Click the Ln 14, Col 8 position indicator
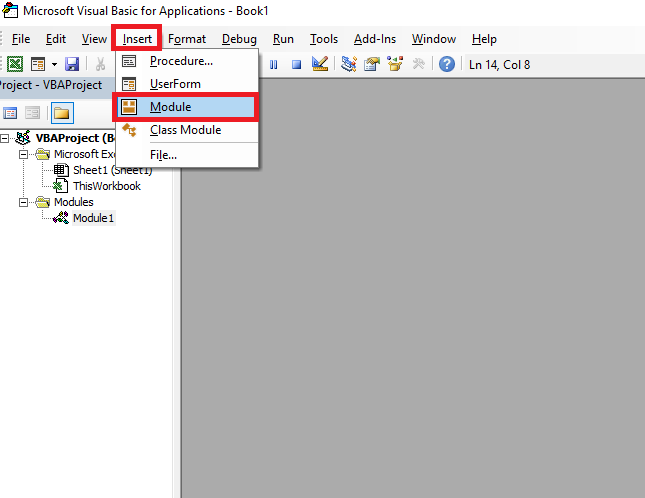 click(x=499, y=65)
